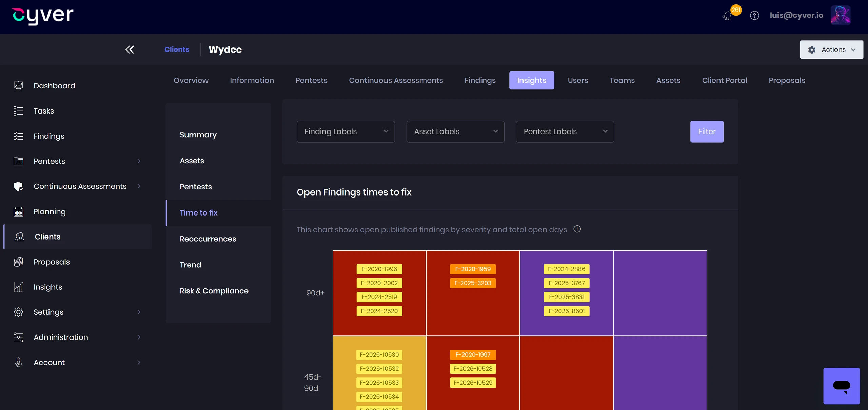Select the Information tab
The width and height of the screenshot is (868, 410).
(252, 80)
